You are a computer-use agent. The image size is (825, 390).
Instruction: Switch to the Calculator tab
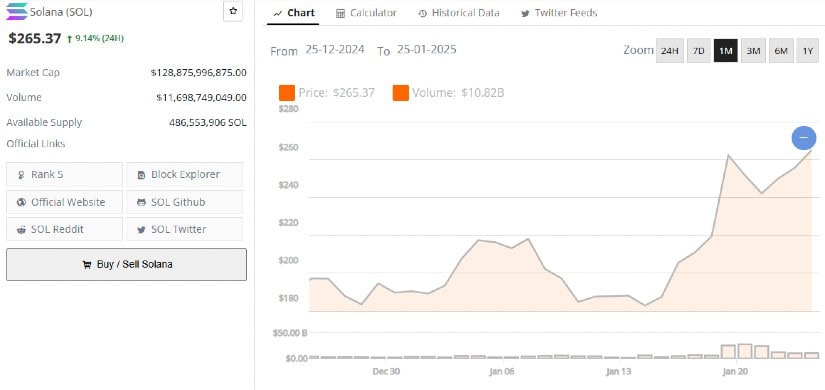(367, 13)
